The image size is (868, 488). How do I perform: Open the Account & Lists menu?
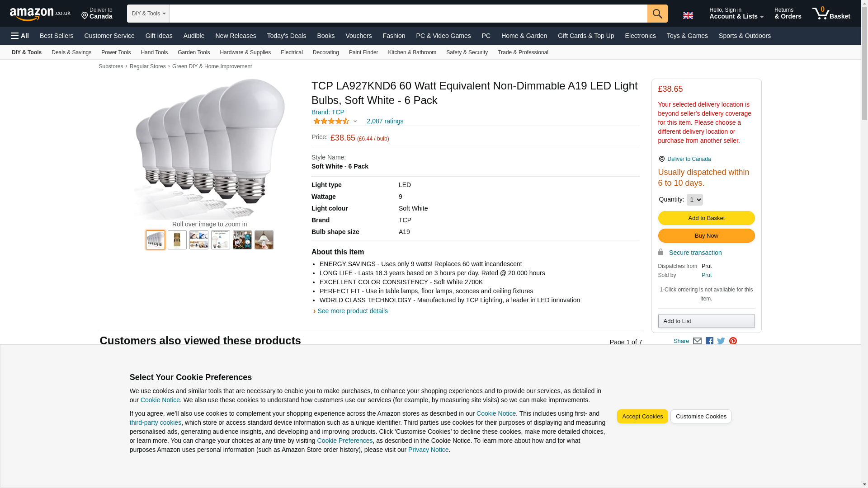736,14
